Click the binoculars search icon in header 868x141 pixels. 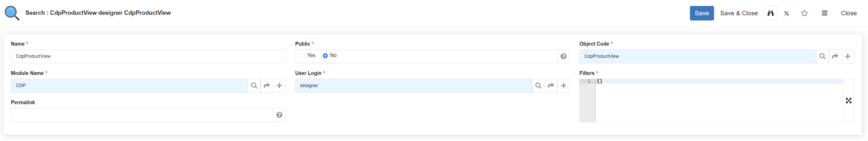(770, 13)
